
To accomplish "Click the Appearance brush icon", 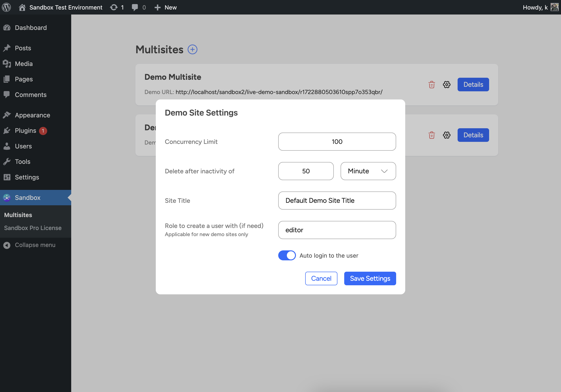I will coord(7,115).
